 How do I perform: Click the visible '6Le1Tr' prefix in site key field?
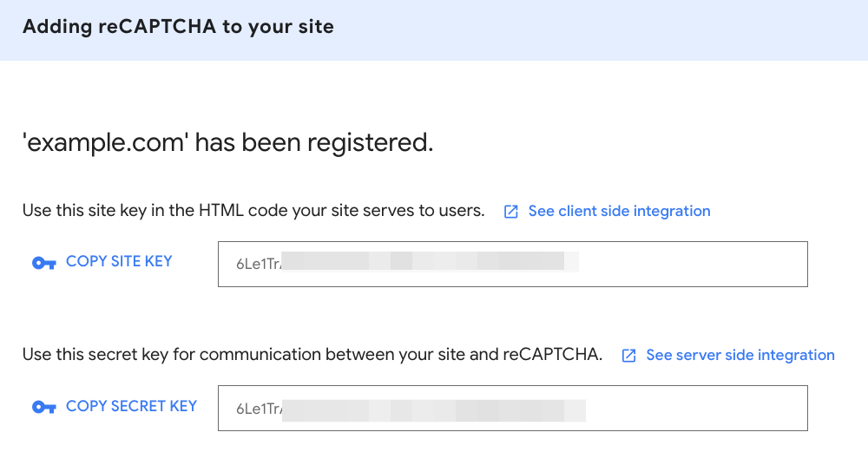[258, 264]
